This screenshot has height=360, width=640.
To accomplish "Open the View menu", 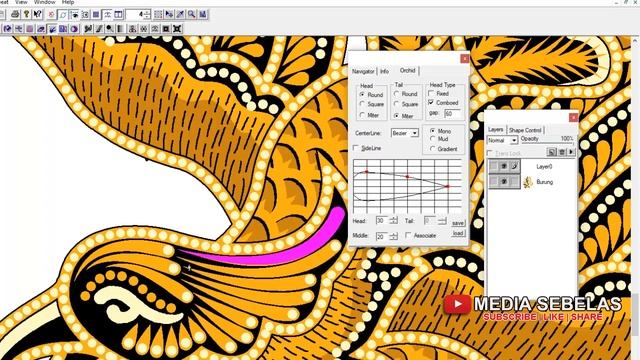I will (21, 2).
